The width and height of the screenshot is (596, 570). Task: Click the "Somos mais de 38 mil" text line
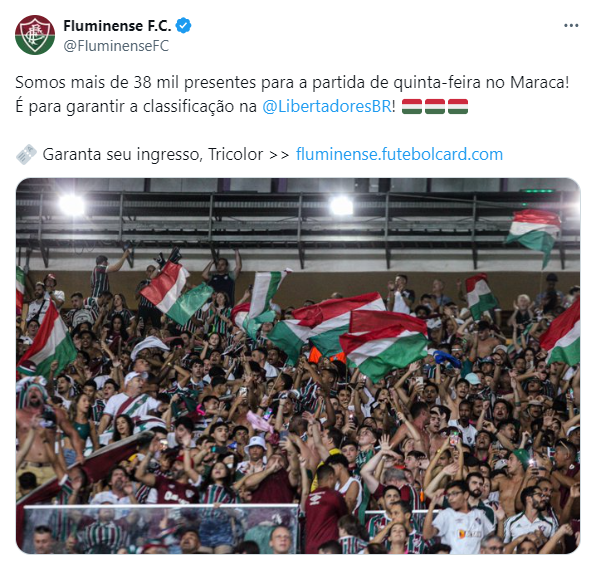click(x=292, y=82)
